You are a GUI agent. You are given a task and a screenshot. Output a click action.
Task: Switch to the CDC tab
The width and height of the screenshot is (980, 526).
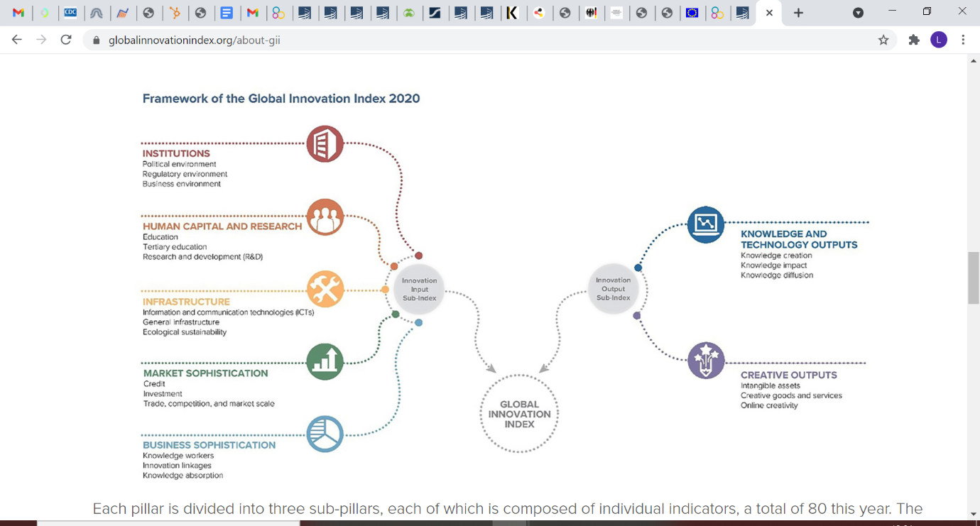coord(70,13)
